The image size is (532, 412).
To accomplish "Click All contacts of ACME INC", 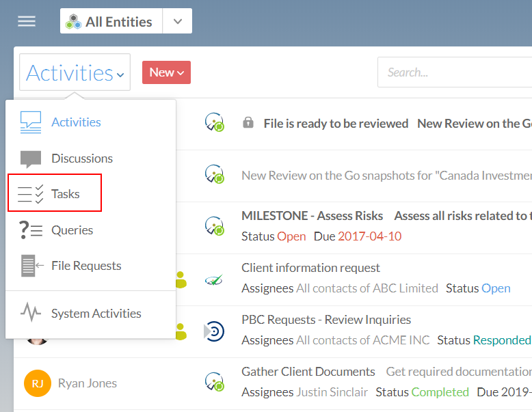I will click(x=362, y=340).
